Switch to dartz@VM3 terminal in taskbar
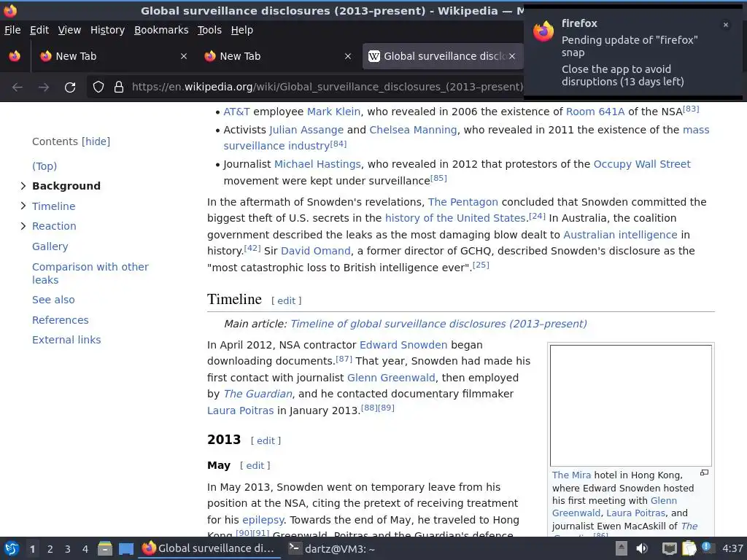The image size is (747, 560). coord(332,549)
